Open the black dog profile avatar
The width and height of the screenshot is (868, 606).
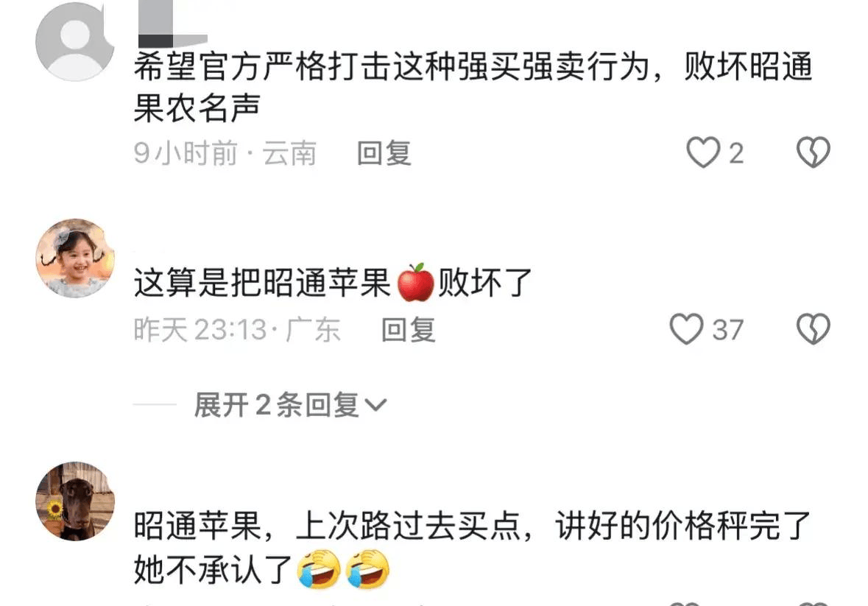pos(75,501)
